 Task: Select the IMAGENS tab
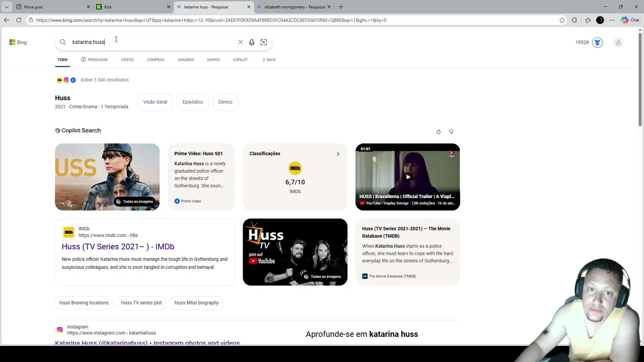[x=186, y=60]
